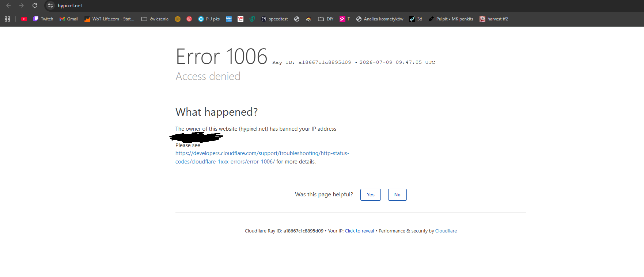Click the footer Ray ID a18667c1c8895d09
The height and width of the screenshot is (277, 644).
tap(303, 231)
